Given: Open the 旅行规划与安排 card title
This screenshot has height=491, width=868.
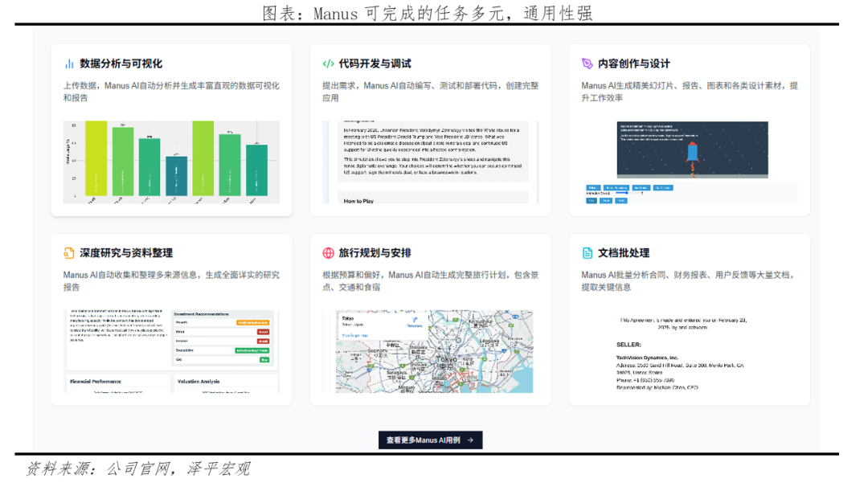Looking at the screenshot, I should (375, 253).
